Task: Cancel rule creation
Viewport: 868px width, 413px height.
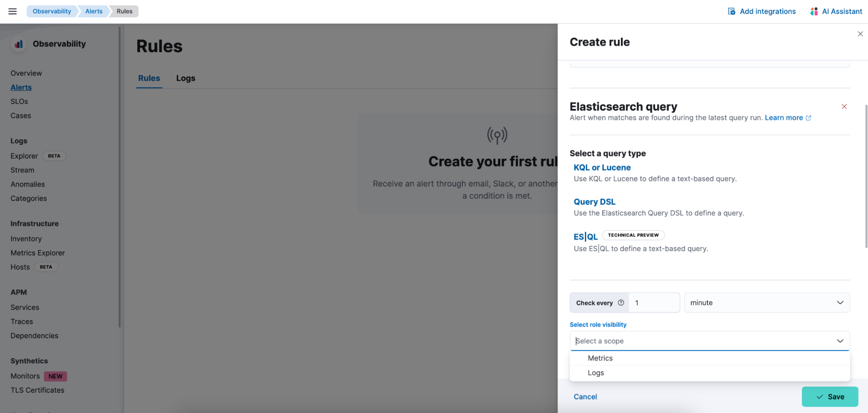Action: point(585,396)
